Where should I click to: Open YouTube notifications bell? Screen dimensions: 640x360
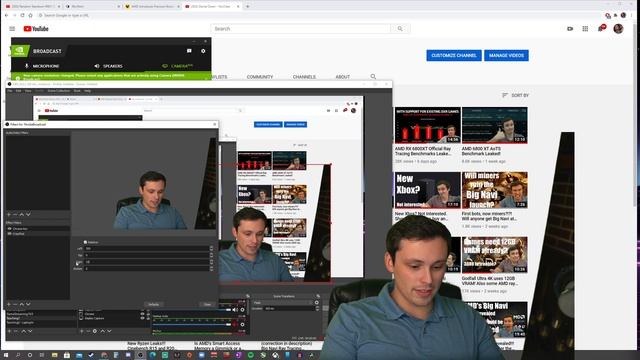(600, 29)
